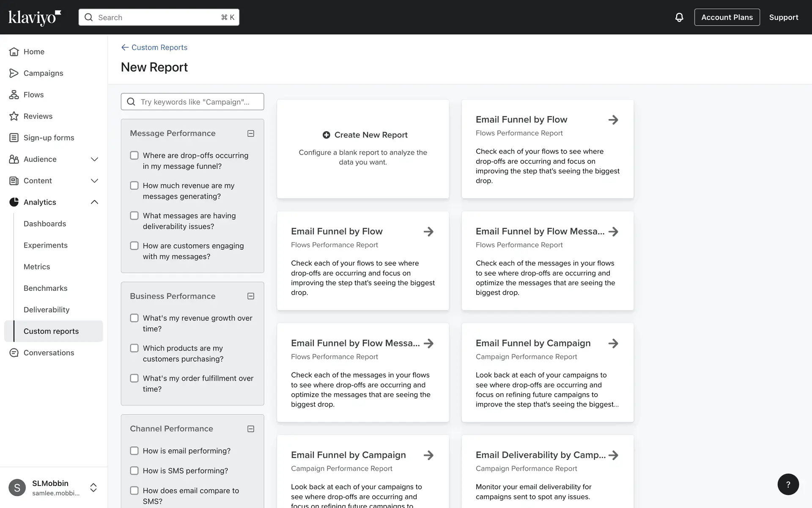The width and height of the screenshot is (812, 508).
Task: Collapse the Analytics menu chevron
Action: coord(94,202)
